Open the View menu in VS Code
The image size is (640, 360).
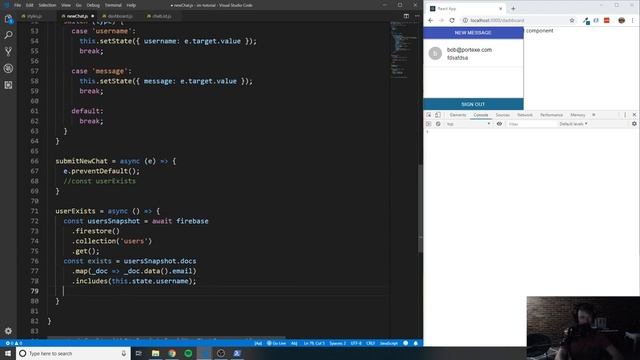click(66, 5)
